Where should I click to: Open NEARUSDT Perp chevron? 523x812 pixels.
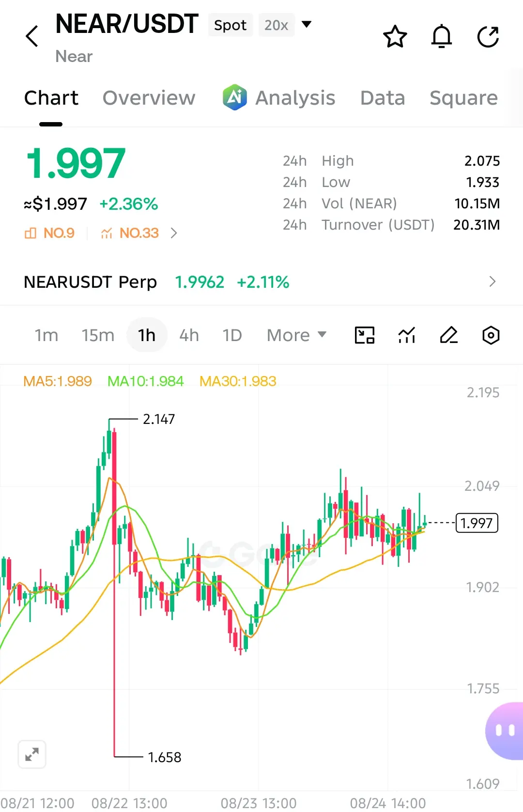(x=492, y=281)
